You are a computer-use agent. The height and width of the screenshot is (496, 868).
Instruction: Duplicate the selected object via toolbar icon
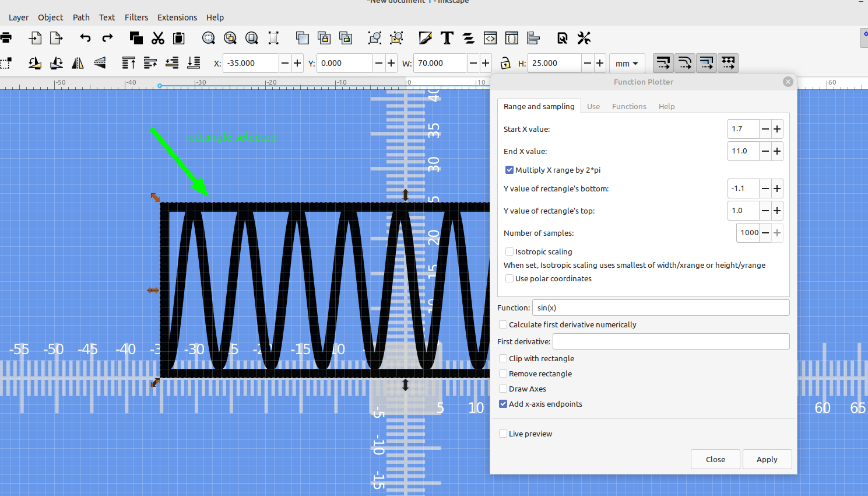coord(303,38)
